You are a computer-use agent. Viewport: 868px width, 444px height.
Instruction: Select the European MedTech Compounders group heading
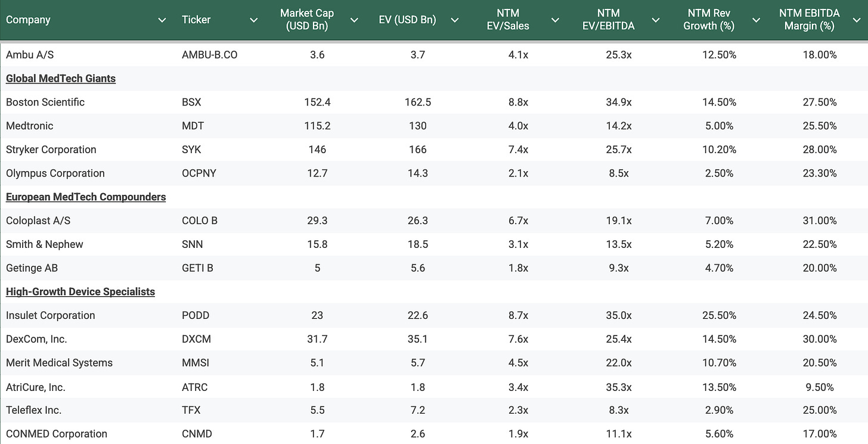pyautogui.click(x=86, y=197)
